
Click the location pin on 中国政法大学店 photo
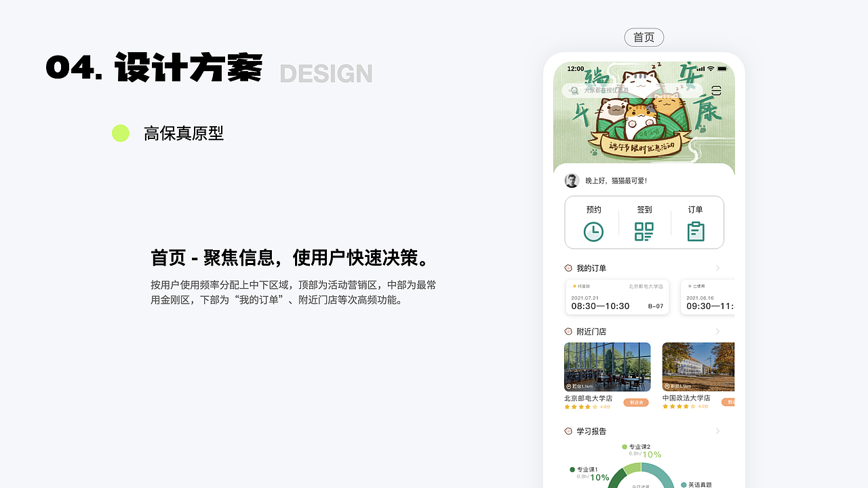tap(667, 386)
